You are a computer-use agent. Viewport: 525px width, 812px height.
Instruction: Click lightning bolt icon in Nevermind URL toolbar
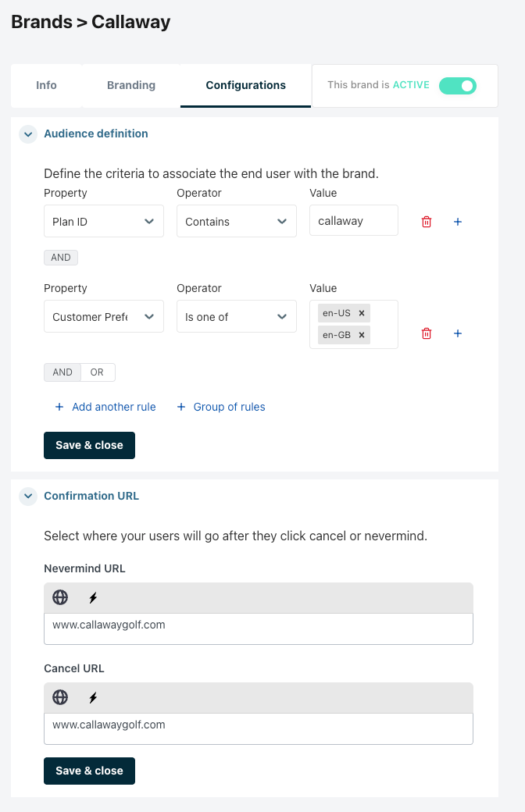(x=93, y=597)
